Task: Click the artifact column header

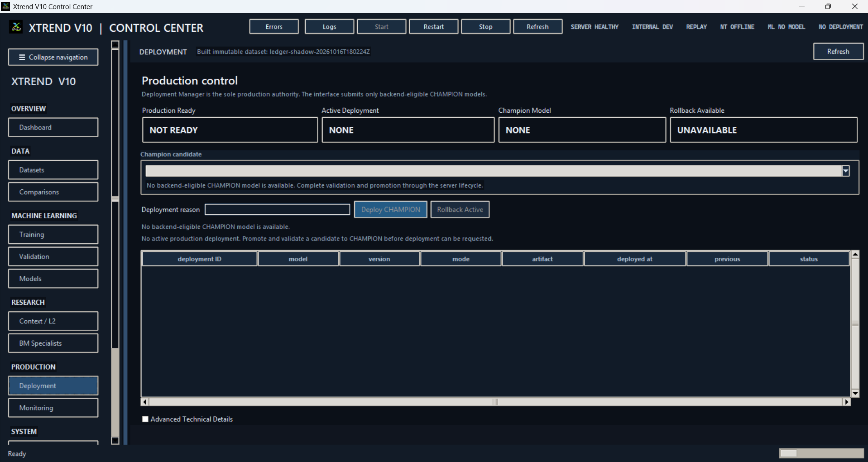Action: tap(542, 259)
